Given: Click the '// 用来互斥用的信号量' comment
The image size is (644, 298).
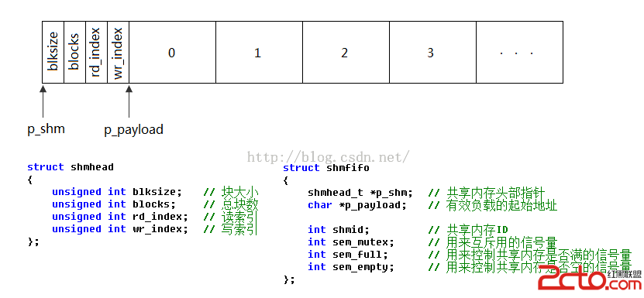Looking at the screenshot, I should [x=492, y=242].
